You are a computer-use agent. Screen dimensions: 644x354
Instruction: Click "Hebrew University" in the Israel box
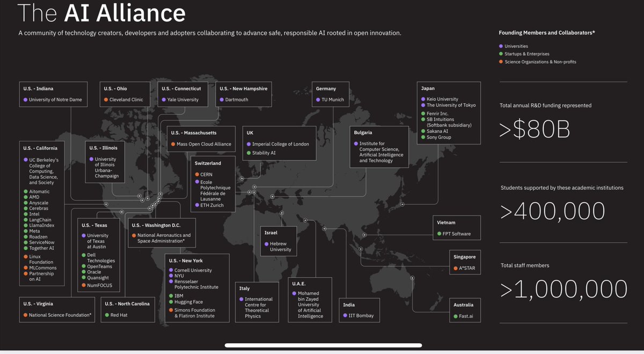pyautogui.click(x=280, y=247)
